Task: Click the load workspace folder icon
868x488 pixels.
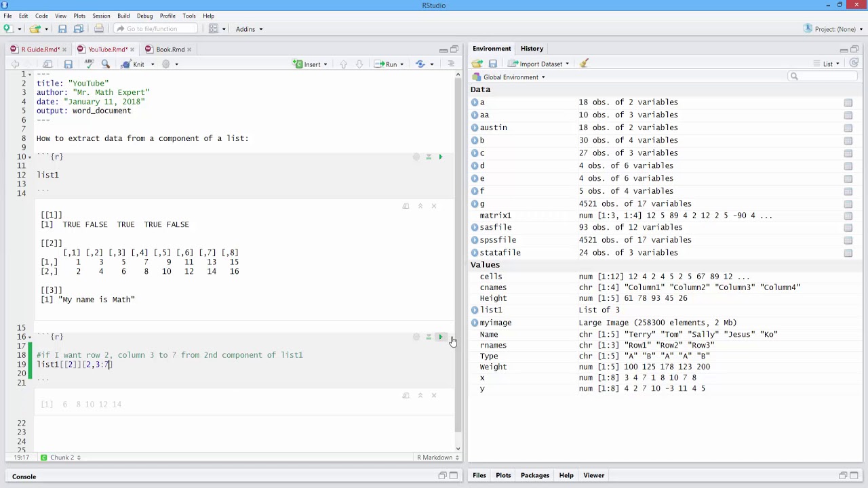Action: point(477,64)
